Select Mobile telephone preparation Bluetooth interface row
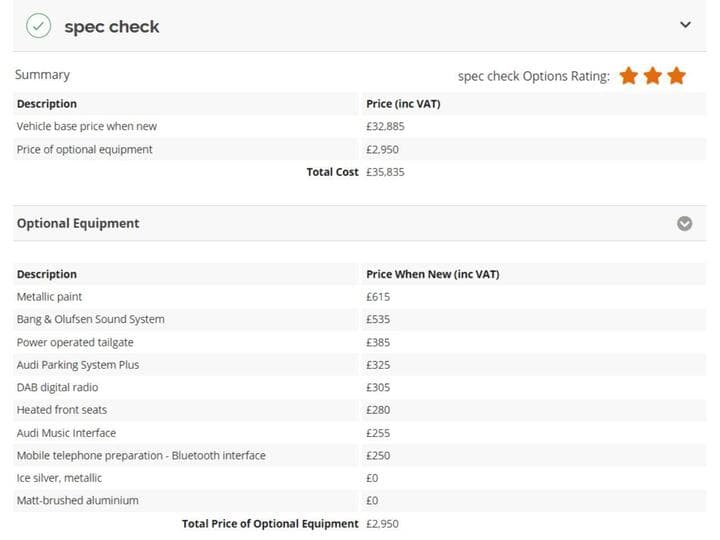 (360, 455)
